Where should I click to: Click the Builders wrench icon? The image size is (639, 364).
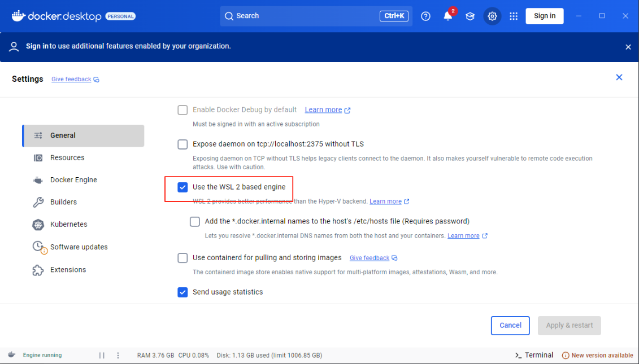click(38, 203)
